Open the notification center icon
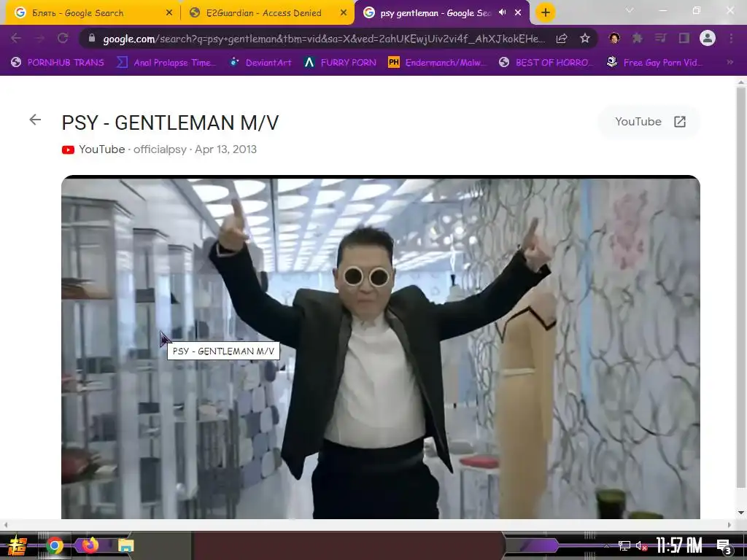This screenshot has width=747, height=560. click(724, 547)
